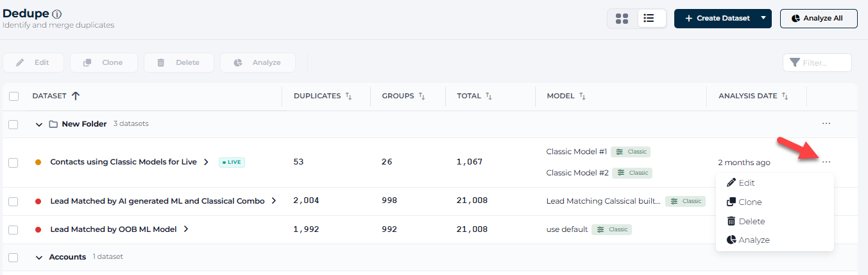Image resolution: width=868 pixels, height=275 pixels.
Task: Click groups value 26
Action: tap(387, 162)
